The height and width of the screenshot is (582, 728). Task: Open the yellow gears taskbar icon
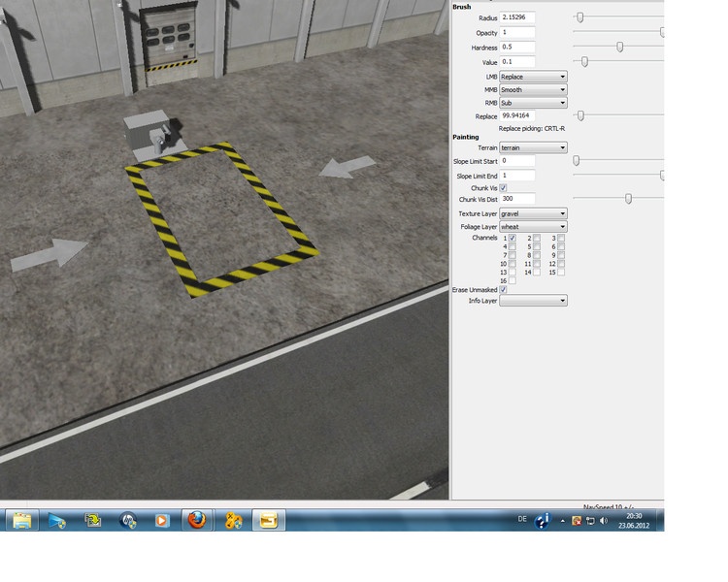pos(234,520)
